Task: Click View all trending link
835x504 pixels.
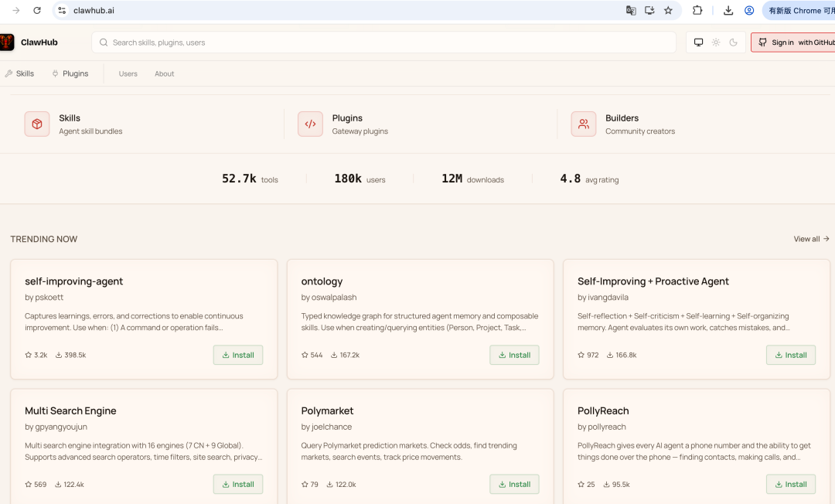Action: coord(811,239)
